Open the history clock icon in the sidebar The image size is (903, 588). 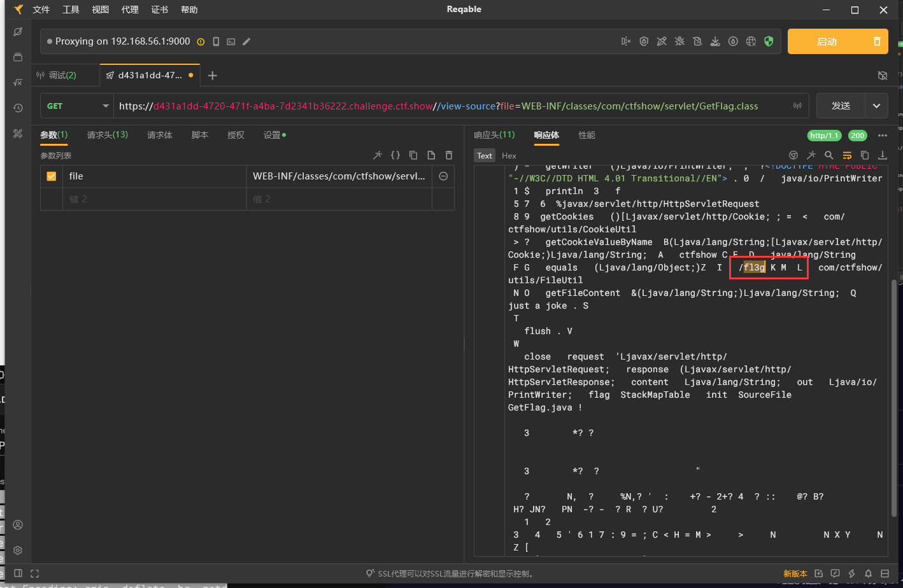point(18,108)
